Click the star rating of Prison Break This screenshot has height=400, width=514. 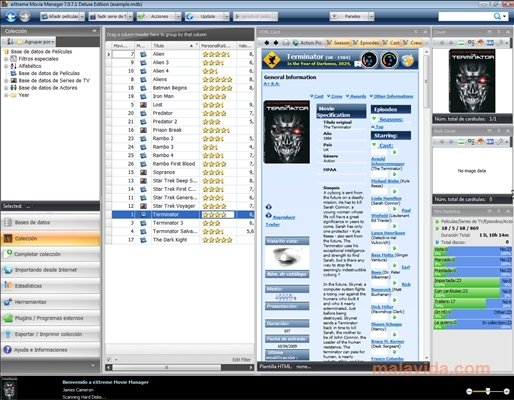[x=216, y=130]
